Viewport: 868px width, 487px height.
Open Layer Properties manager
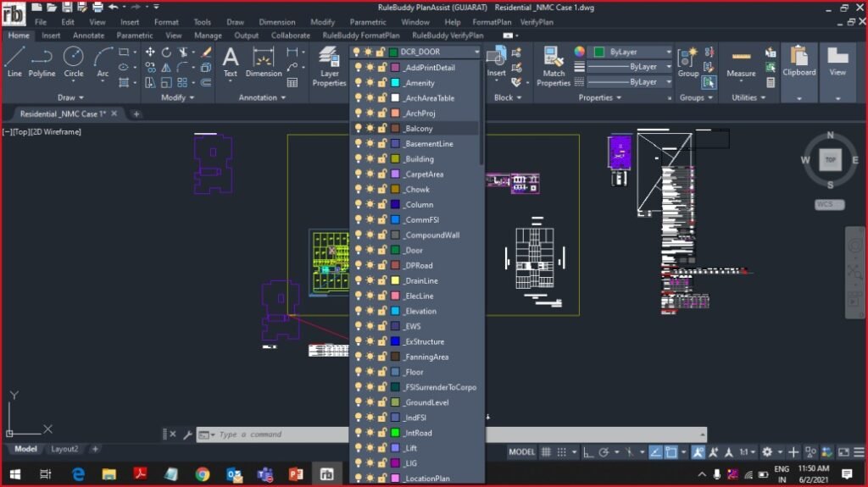coord(329,66)
